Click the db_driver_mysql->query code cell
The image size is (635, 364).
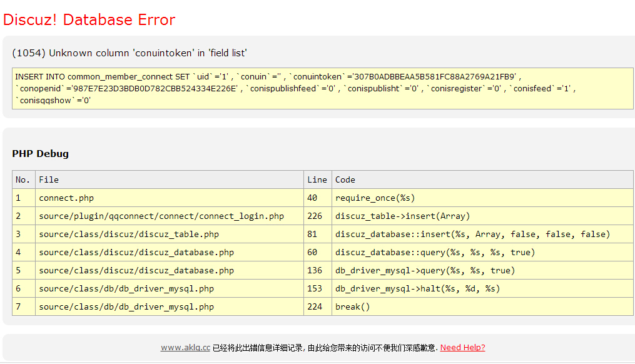pos(483,270)
